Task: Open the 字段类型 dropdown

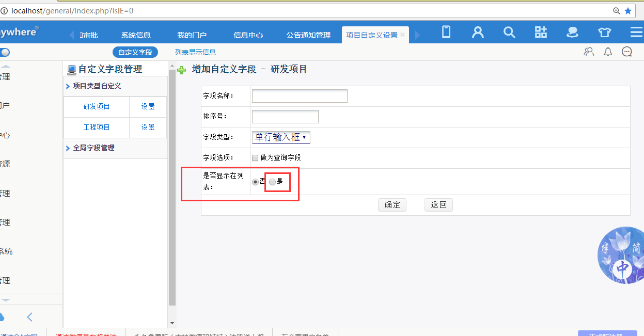Action: coord(281,137)
